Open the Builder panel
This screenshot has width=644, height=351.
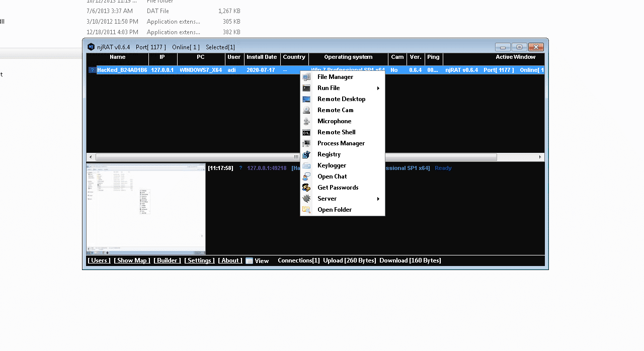click(167, 260)
